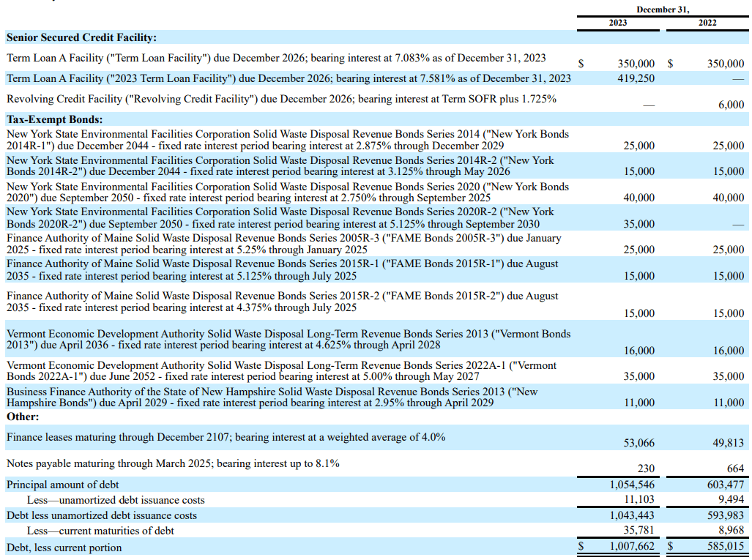Click the "Principal amount of debt" 2023 value 1,054,546

coord(630,485)
